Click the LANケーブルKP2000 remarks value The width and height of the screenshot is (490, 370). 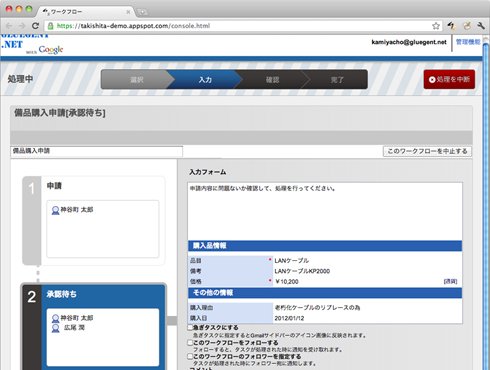(302, 271)
